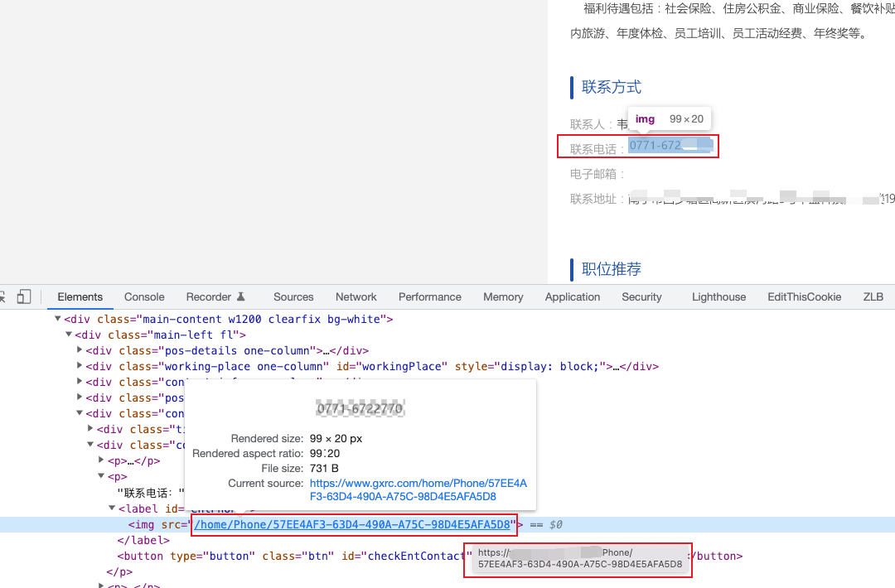Switch to the ZLB tab
This screenshot has height=588, width=895.
(873, 297)
